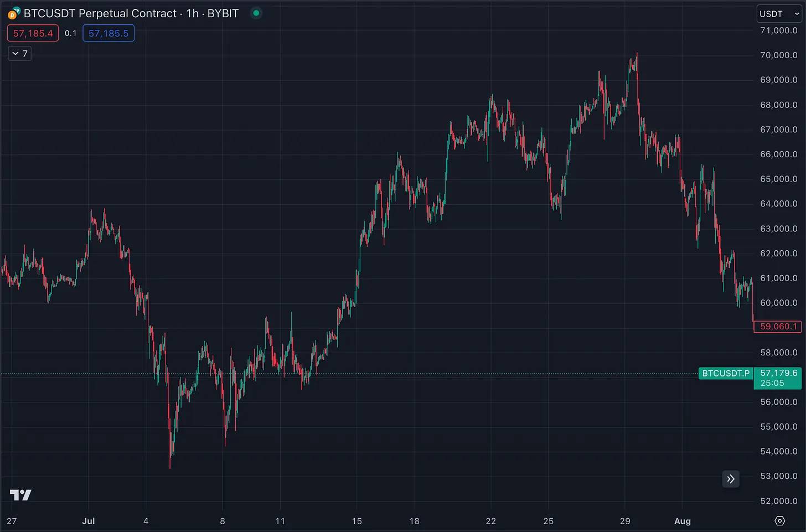Viewport: 806px width, 532px height.
Task: Click the time axis to adjust chart zoom
Action: (387, 521)
